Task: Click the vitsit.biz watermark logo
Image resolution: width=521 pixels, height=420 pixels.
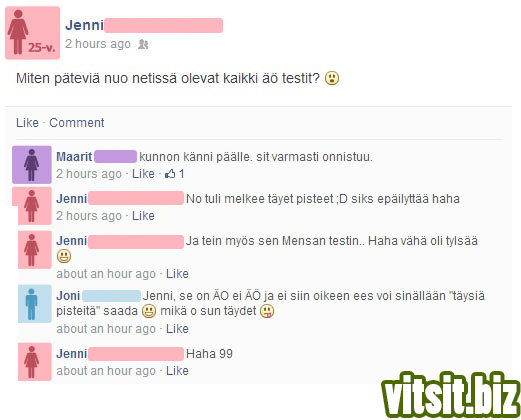Action: click(451, 394)
